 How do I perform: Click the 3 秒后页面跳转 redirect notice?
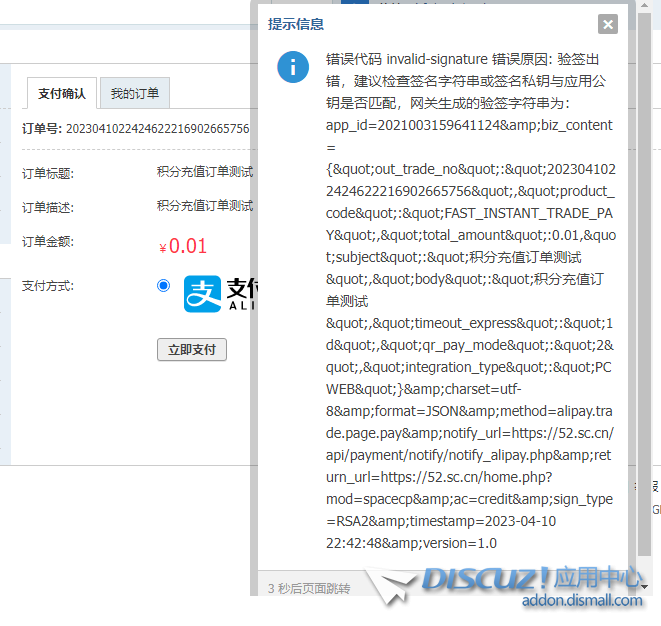tap(309, 588)
